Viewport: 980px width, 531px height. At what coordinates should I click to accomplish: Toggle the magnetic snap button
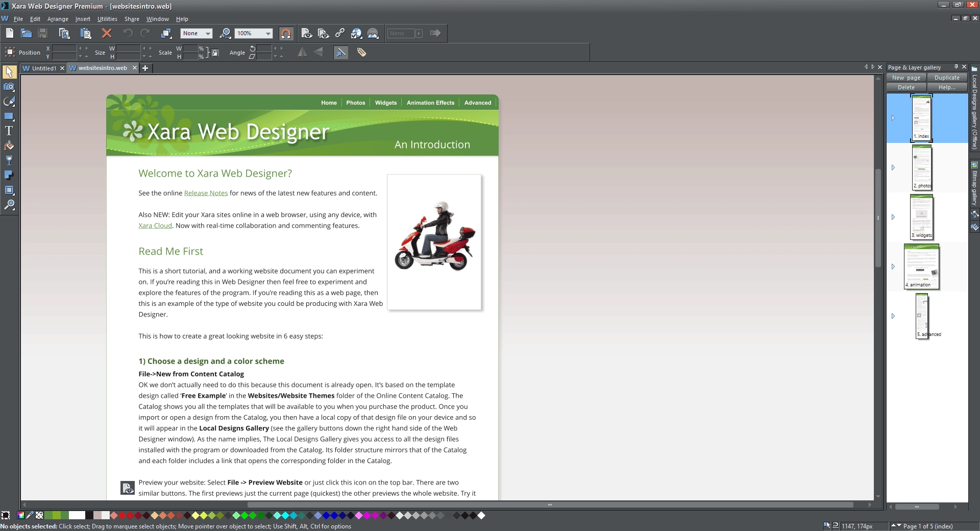pos(286,33)
